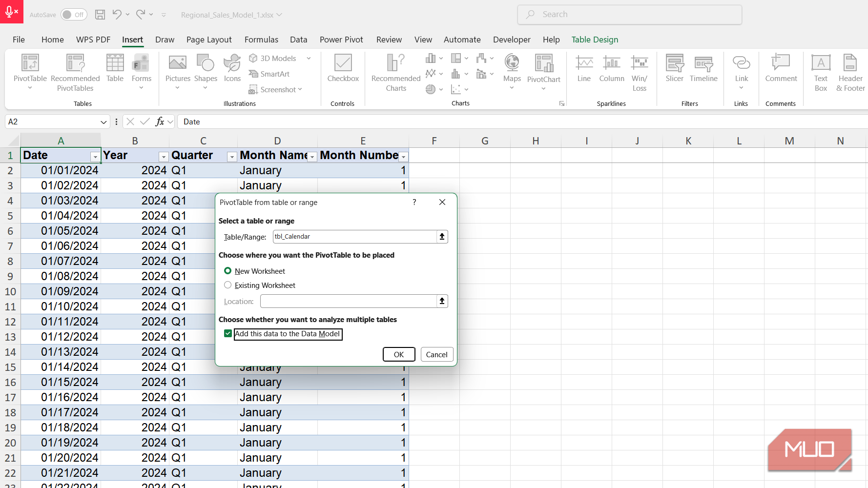Toggle the AutoSave switch
The image size is (868, 488).
[74, 15]
